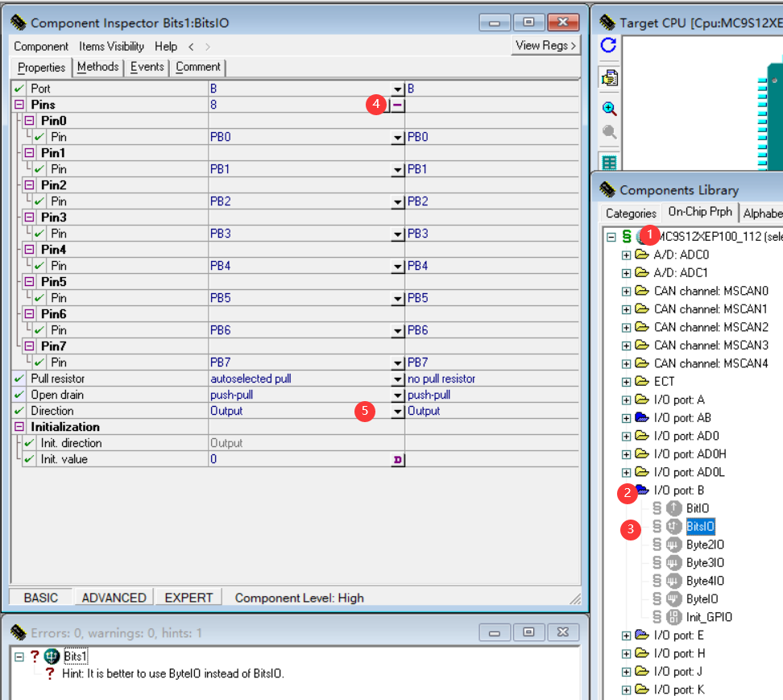Open the Component menu
This screenshot has height=700, width=783.
(x=41, y=47)
